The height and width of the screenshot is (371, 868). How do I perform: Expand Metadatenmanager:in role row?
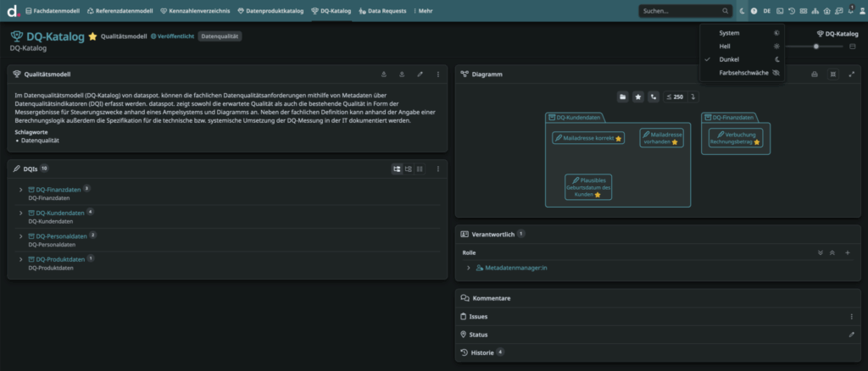468,268
